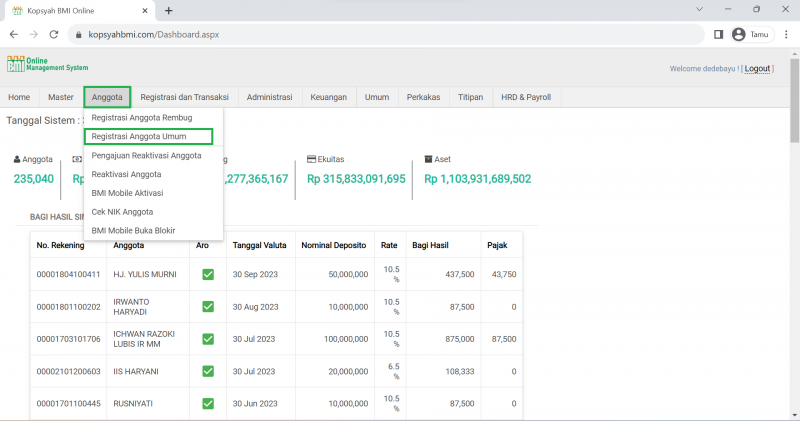Screen dimensions: 800x421
Task: Open the Home menu
Action: click(19, 97)
